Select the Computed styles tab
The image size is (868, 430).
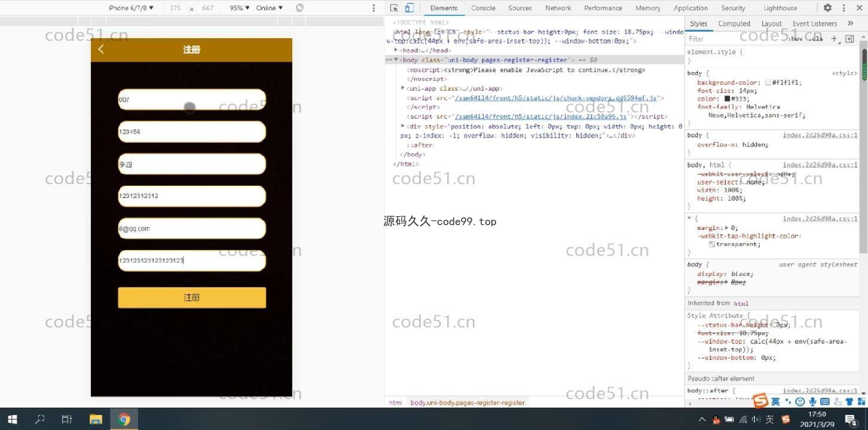tap(734, 23)
